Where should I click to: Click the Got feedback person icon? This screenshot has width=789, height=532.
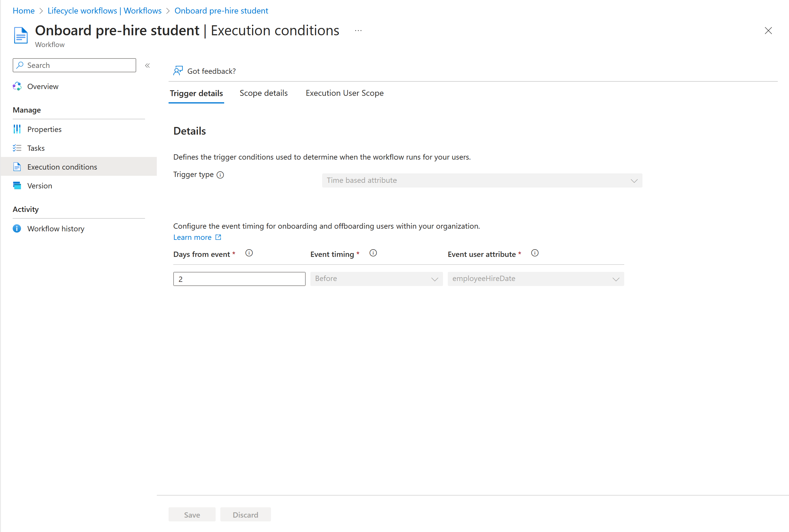point(178,71)
